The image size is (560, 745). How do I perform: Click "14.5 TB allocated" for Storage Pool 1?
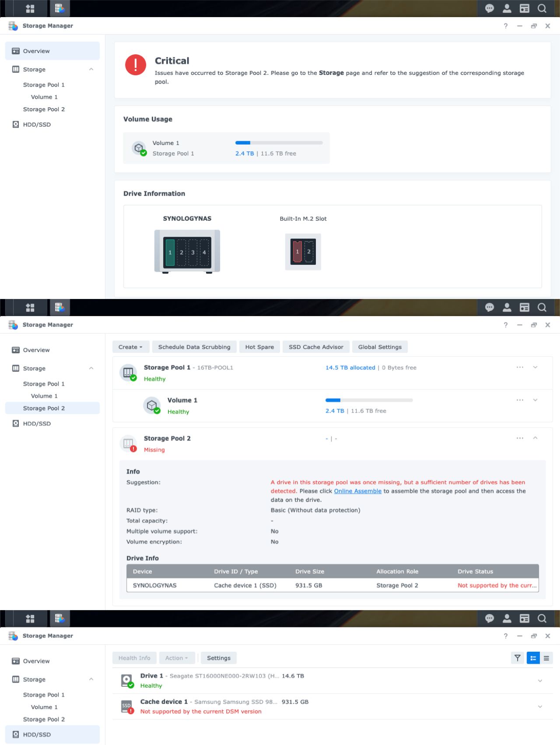[x=350, y=368]
